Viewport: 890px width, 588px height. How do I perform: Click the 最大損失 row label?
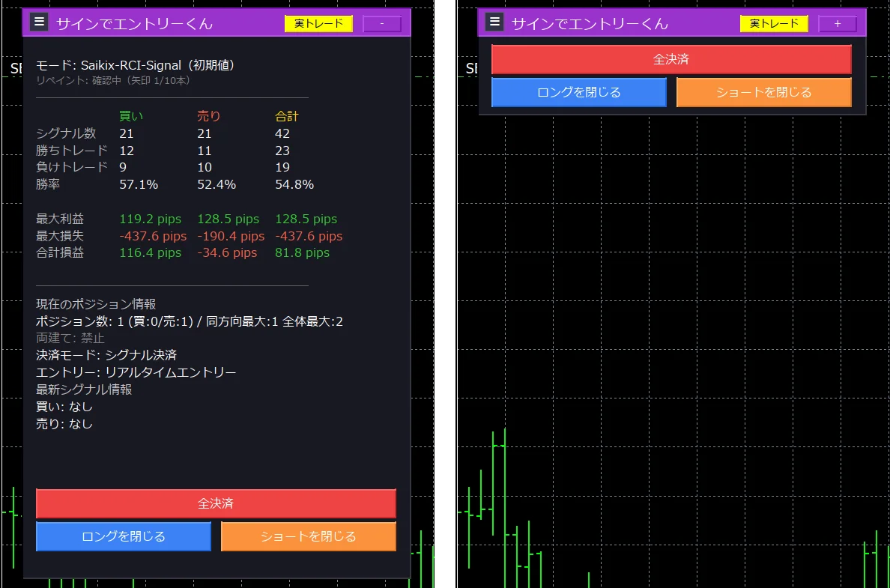[x=60, y=235]
